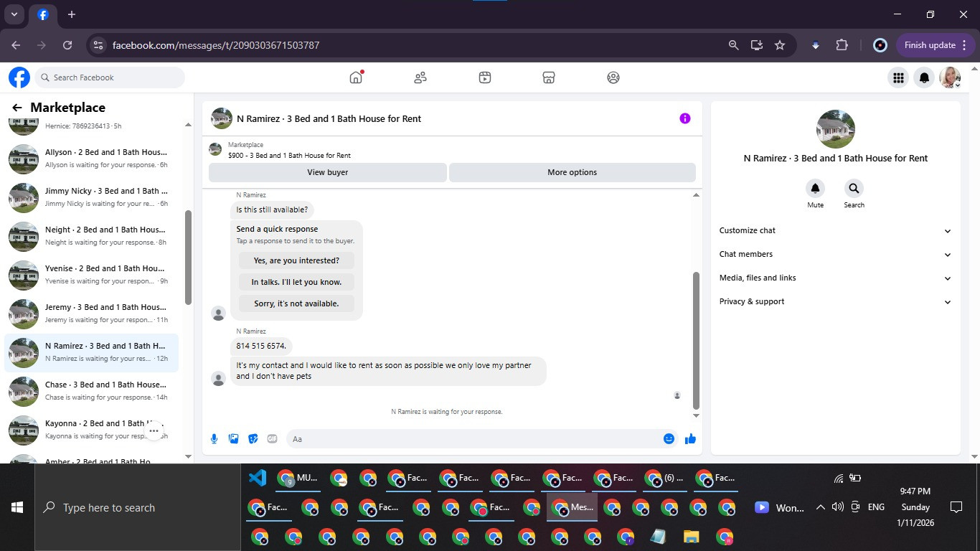Open the Windows Start menu
Viewport: 980px width, 551px height.
pyautogui.click(x=17, y=507)
